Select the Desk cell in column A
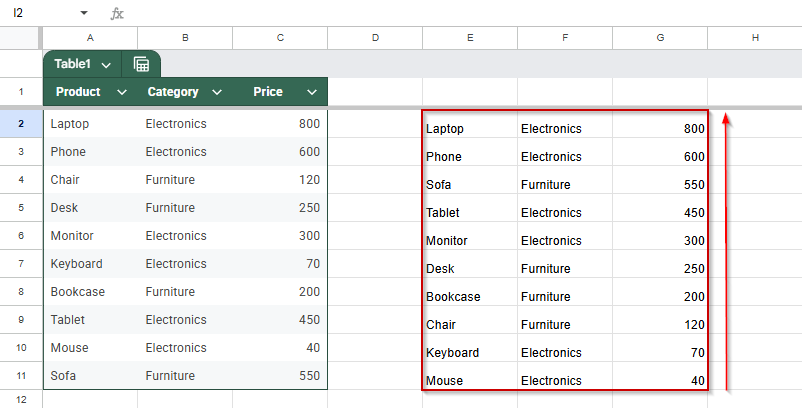This screenshot has height=408, width=802. pos(91,208)
